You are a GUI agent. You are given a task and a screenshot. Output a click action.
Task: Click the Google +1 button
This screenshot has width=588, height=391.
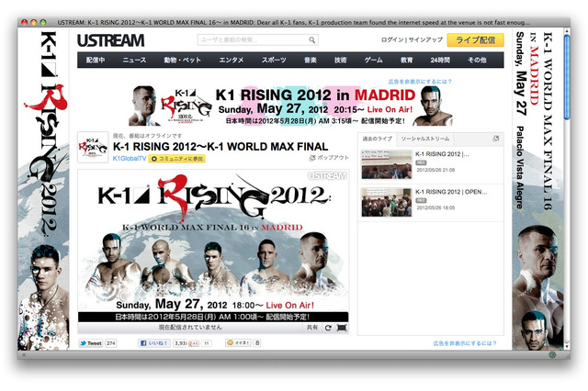tap(194, 343)
